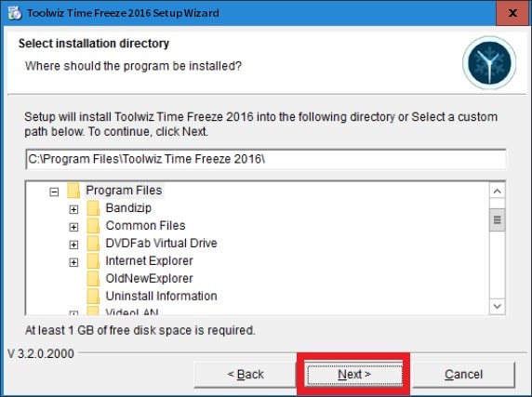
Task: Click the DVDFab Virtual Drive folder icon
Action: click(93, 243)
